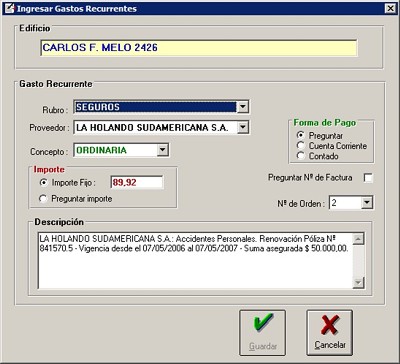Click the Descripción scrollbar up arrow
Image resolution: width=400 pixels, height=364 pixels.
pyautogui.click(x=359, y=239)
